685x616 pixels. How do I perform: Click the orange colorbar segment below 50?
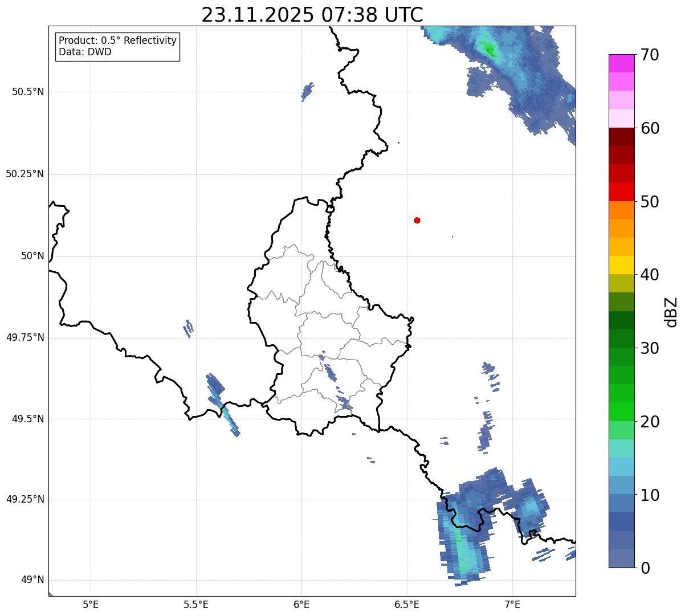pyautogui.click(x=621, y=210)
